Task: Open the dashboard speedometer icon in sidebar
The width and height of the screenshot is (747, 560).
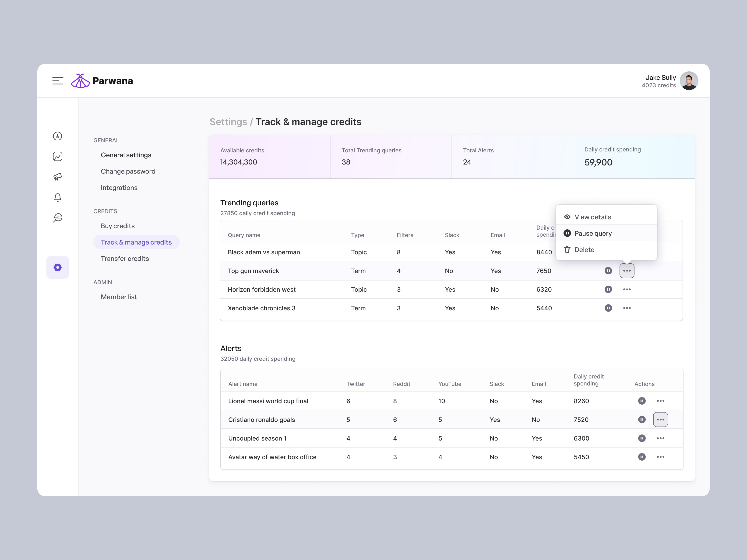Action: [57, 136]
